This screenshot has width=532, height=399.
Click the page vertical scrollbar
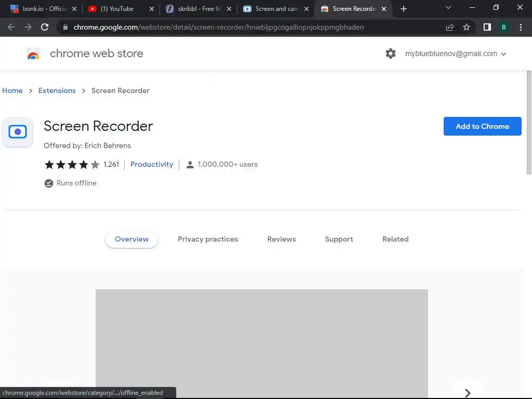point(529,123)
